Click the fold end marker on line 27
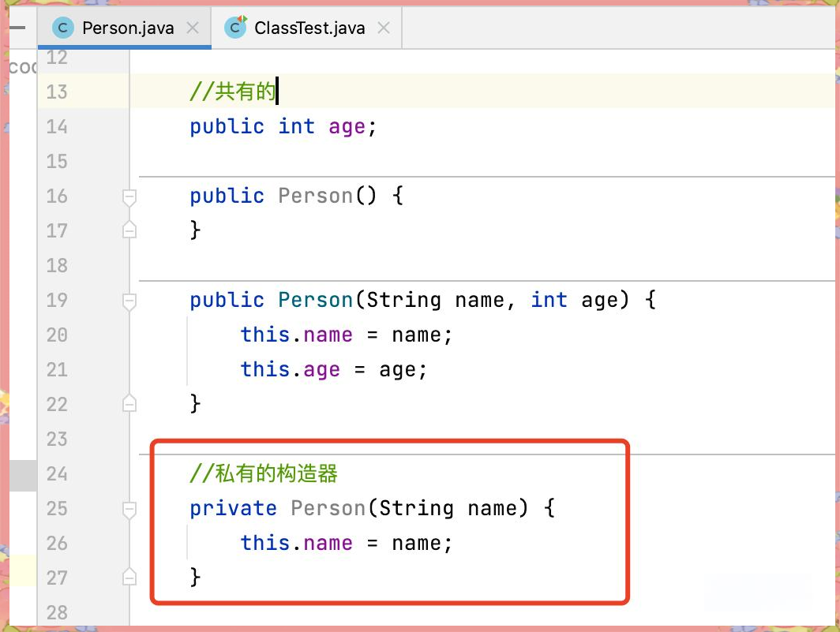Image resolution: width=840 pixels, height=632 pixels. 129,577
